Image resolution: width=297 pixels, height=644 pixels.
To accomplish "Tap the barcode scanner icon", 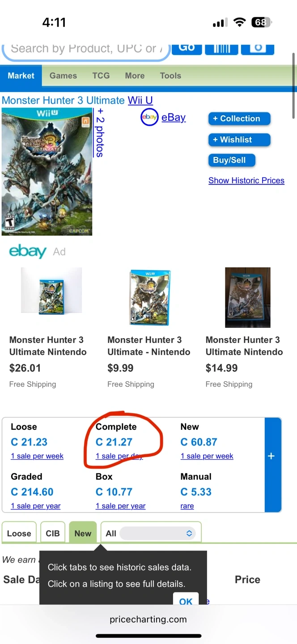I will pos(221,48).
